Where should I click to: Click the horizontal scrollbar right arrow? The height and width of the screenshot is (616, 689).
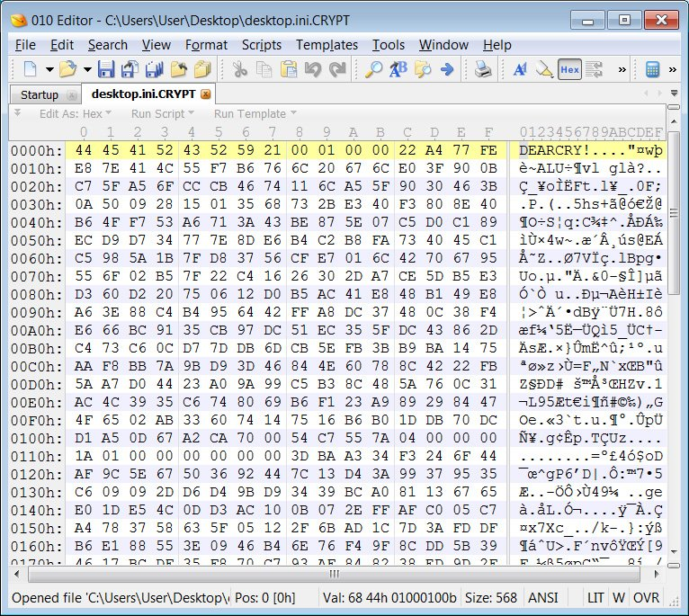[657, 574]
